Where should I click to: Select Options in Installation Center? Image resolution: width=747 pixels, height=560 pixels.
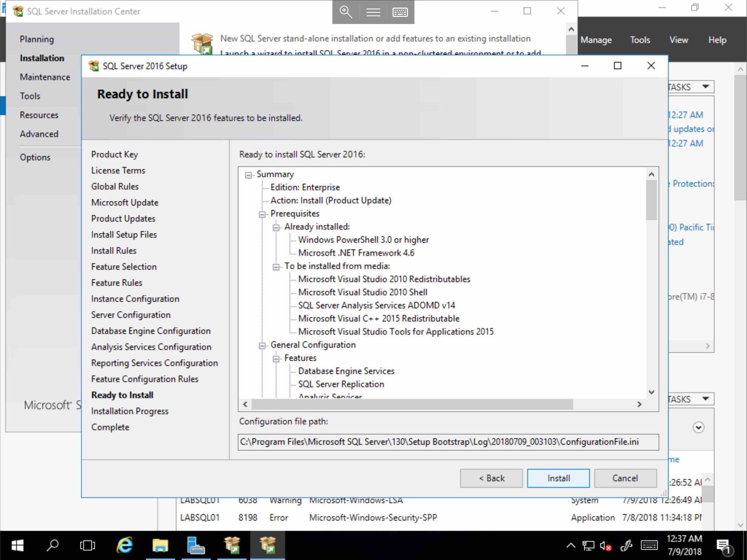coord(35,157)
